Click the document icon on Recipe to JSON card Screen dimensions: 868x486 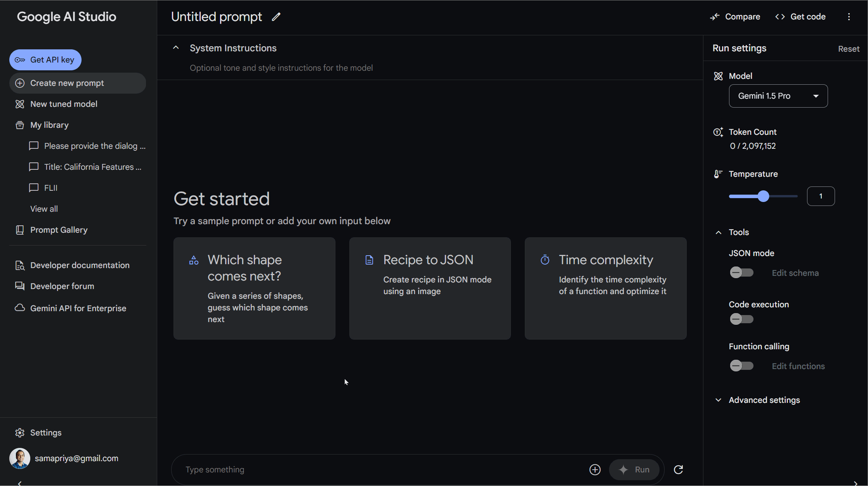click(x=370, y=260)
